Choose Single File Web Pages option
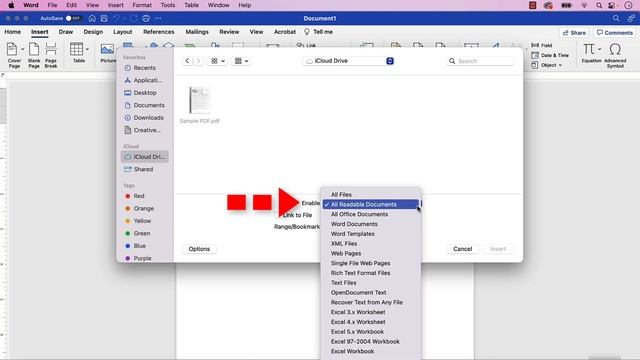Screen dimensions: 640x360 (371, 263)
